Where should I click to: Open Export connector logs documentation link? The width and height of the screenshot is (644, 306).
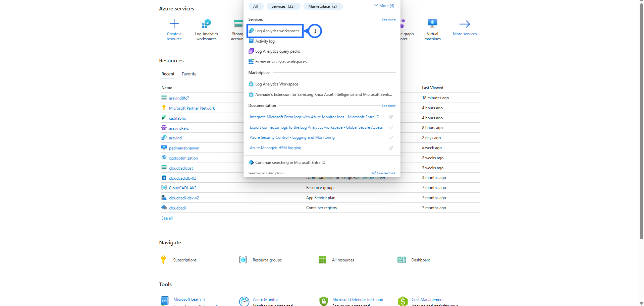click(x=316, y=127)
